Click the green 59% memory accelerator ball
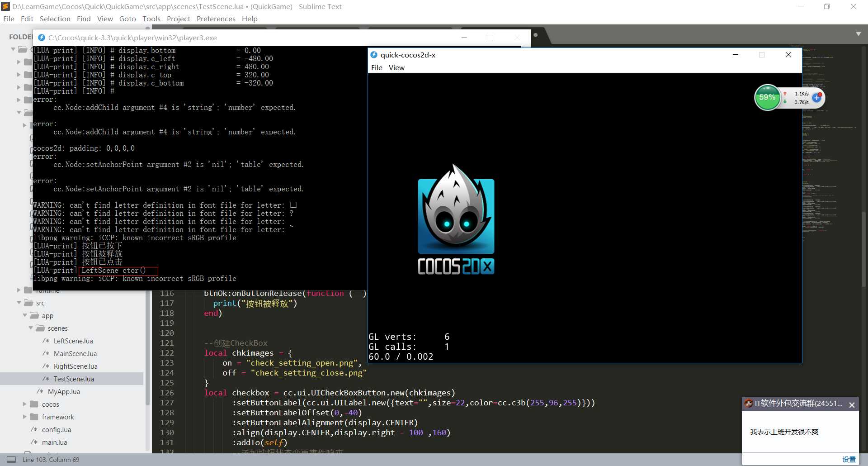The width and height of the screenshot is (868, 466). (x=767, y=97)
